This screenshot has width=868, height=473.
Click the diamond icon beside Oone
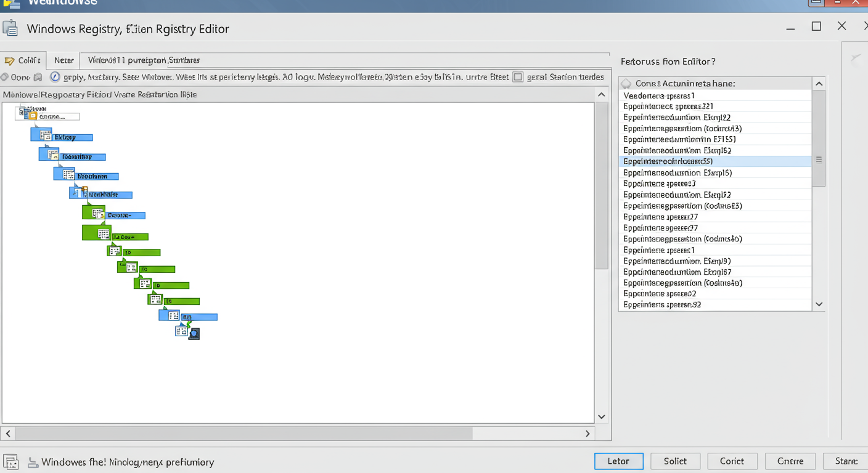[4, 77]
